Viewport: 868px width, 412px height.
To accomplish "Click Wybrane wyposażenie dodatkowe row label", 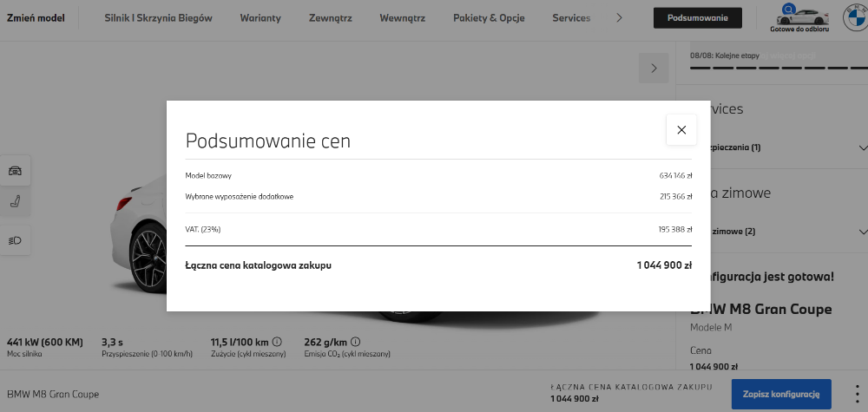I will (240, 196).
